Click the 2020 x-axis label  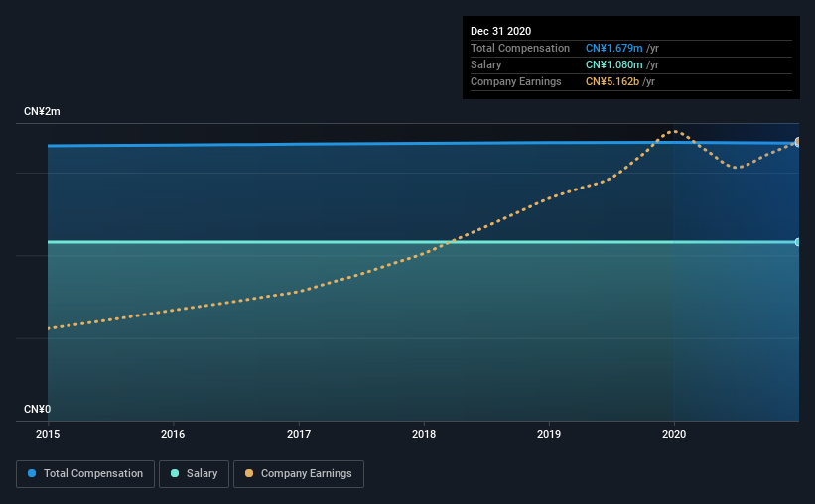click(674, 434)
